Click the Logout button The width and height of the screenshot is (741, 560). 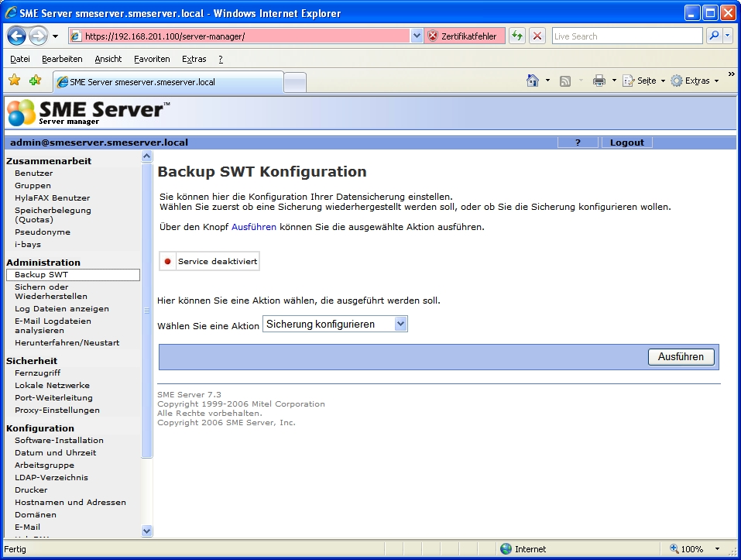(x=626, y=143)
